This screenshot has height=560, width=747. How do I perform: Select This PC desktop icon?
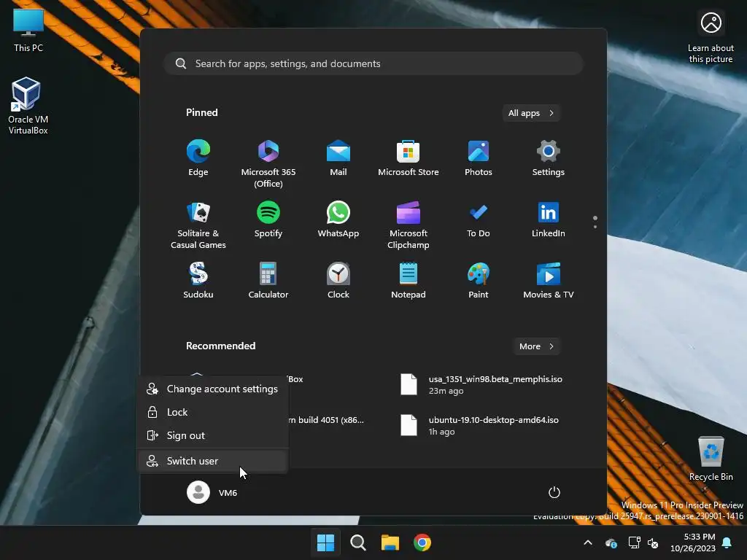coord(28,29)
